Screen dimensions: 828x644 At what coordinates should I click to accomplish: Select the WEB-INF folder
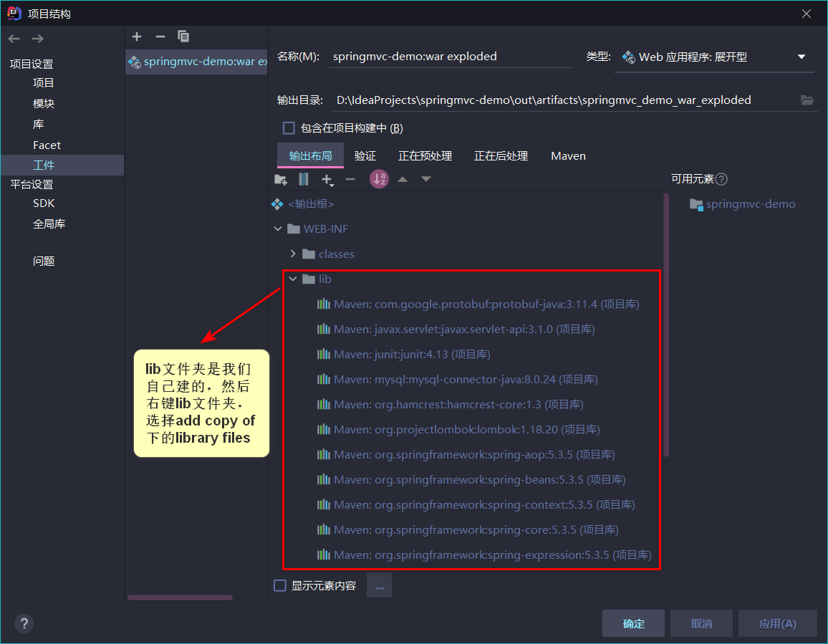click(x=318, y=229)
